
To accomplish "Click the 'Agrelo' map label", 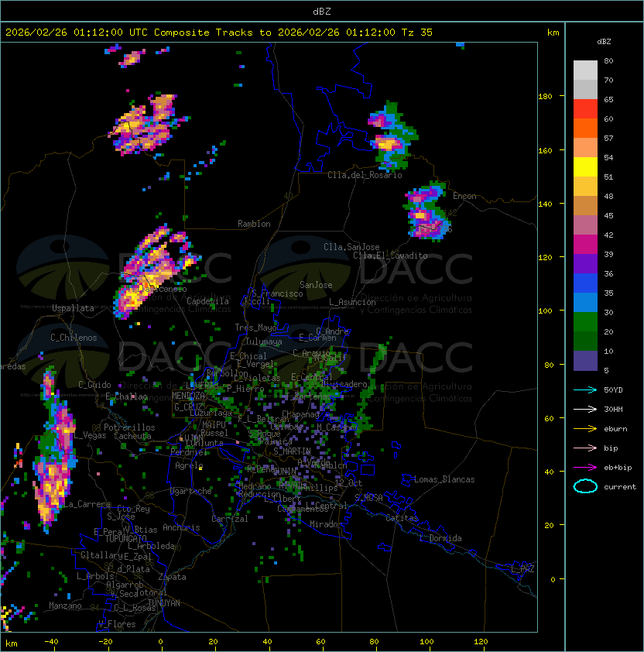I will coord(189,465).
